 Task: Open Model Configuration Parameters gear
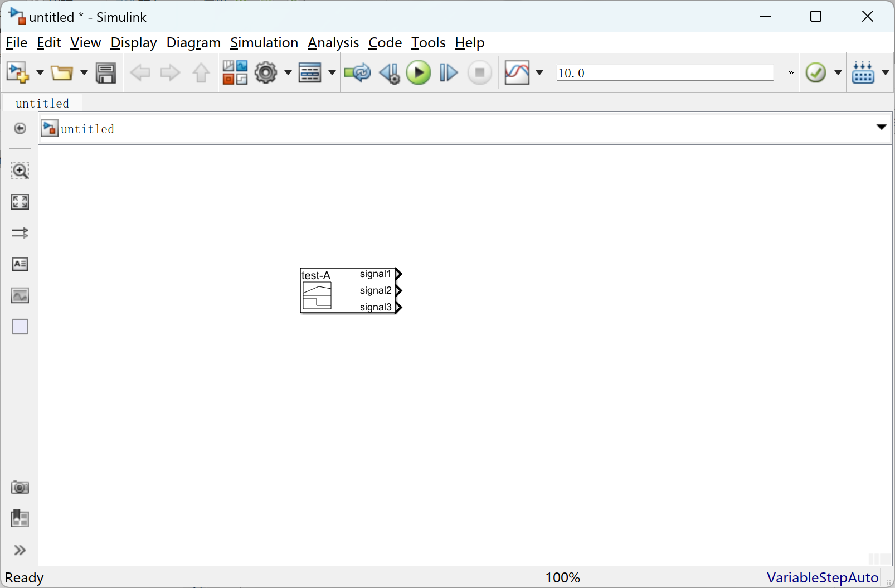coord(266,73)
